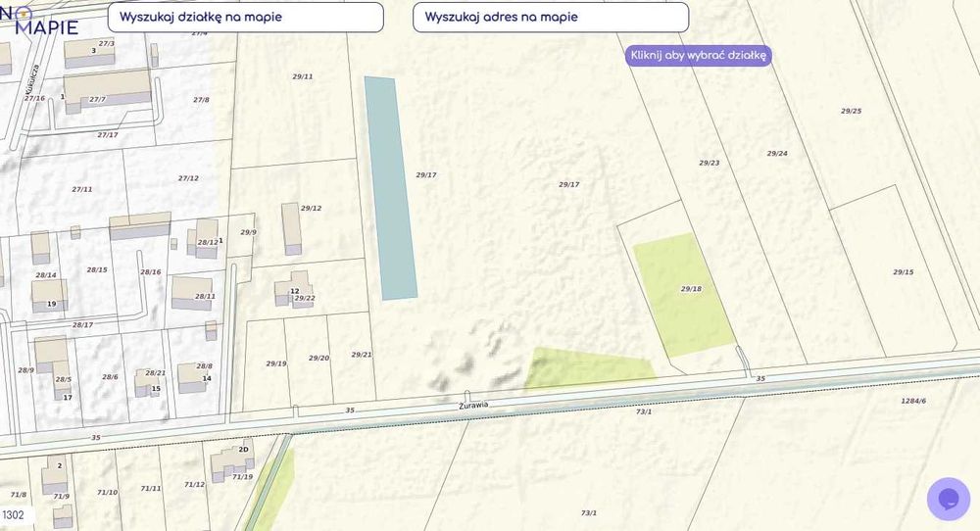
Task: Select parcel 1284/6
Action: coord(913,401)
